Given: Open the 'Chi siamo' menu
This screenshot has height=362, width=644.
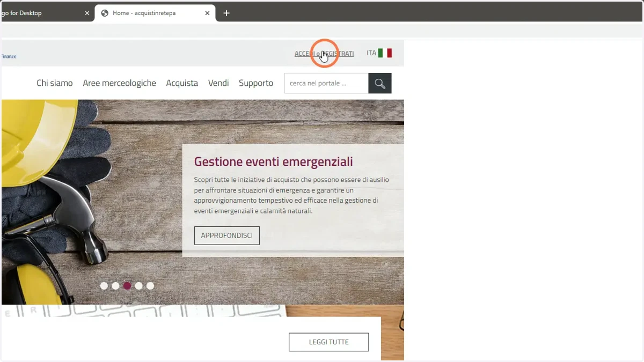Looking at the screenshot, I should point(55,83).
